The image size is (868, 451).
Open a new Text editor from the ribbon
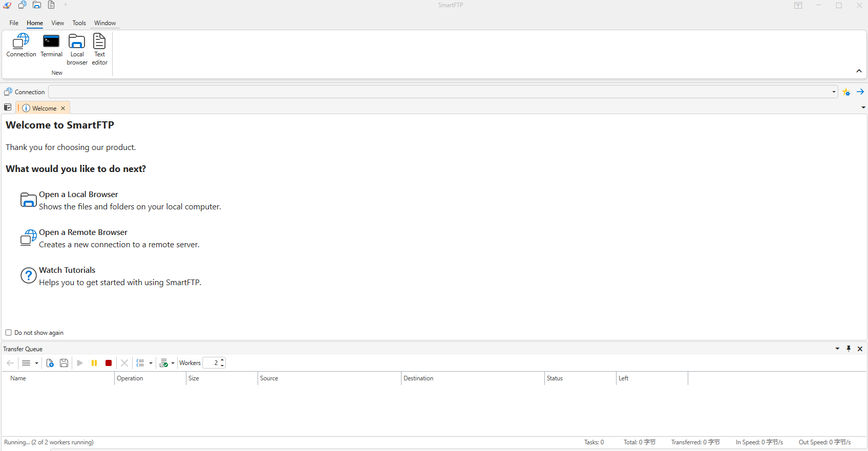99,50
